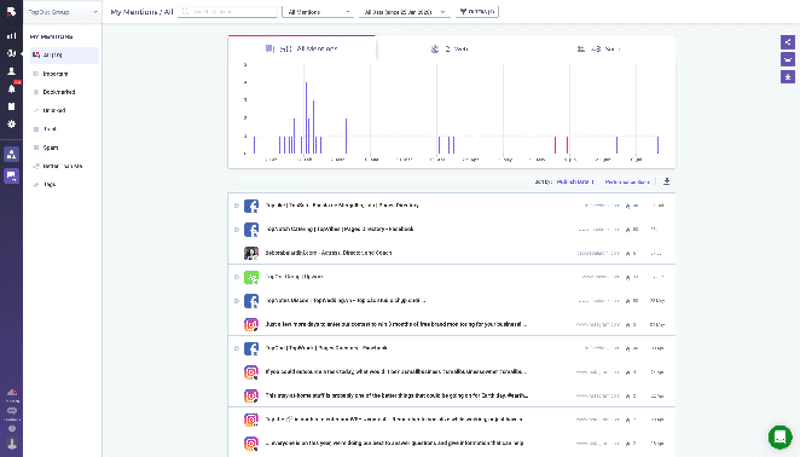
Task: Click the search mentions input field
Action: (x=228, y=12)
